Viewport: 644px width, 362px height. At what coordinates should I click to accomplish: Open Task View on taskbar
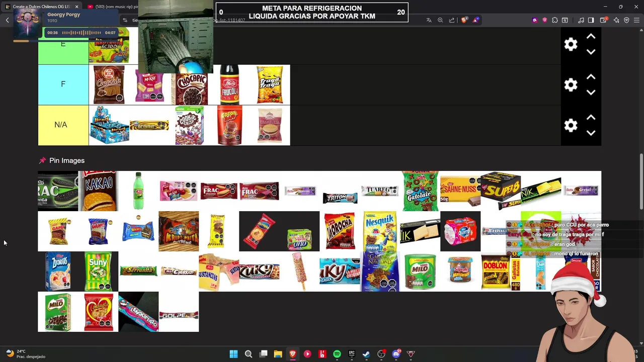263,354
